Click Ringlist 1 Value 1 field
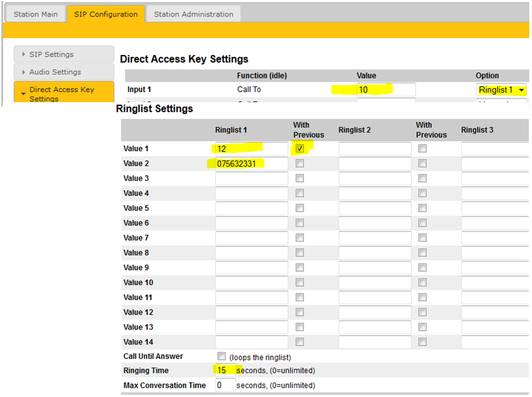 click(251, 149)
